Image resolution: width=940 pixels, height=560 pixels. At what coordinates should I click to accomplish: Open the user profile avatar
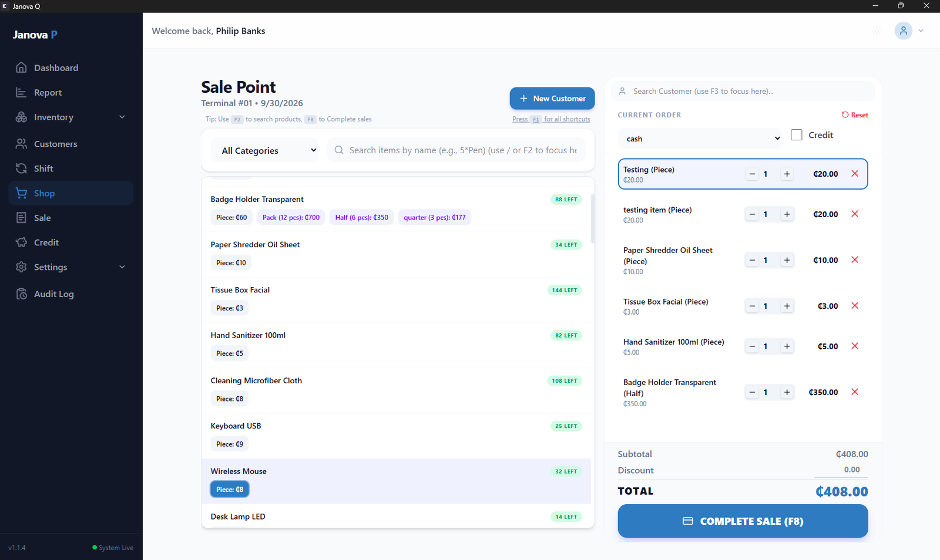coord(904,31)
